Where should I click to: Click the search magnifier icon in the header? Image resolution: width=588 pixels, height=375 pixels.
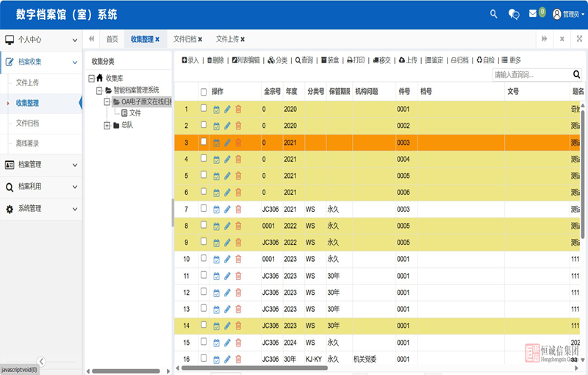(x=494, y=14)
